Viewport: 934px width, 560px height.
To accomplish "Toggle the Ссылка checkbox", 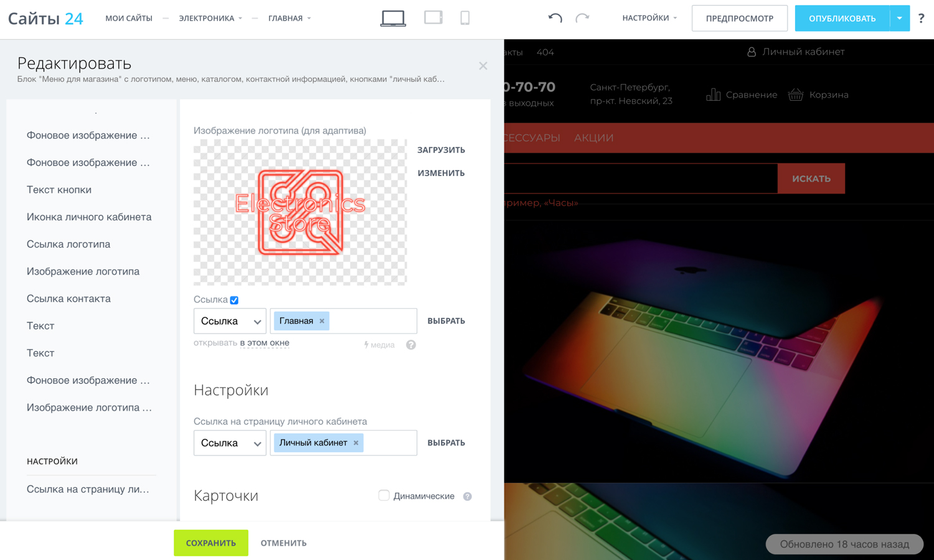I will (x=234, y=300).
